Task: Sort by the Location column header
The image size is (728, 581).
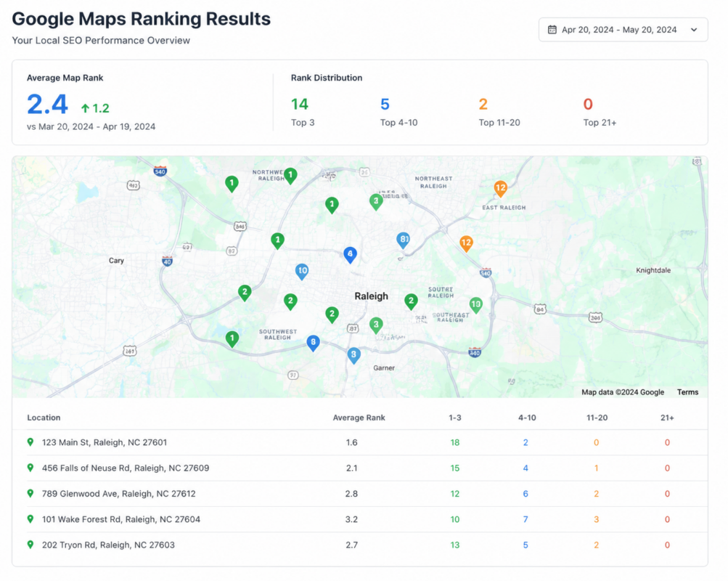Action: [x=44, y=418]
